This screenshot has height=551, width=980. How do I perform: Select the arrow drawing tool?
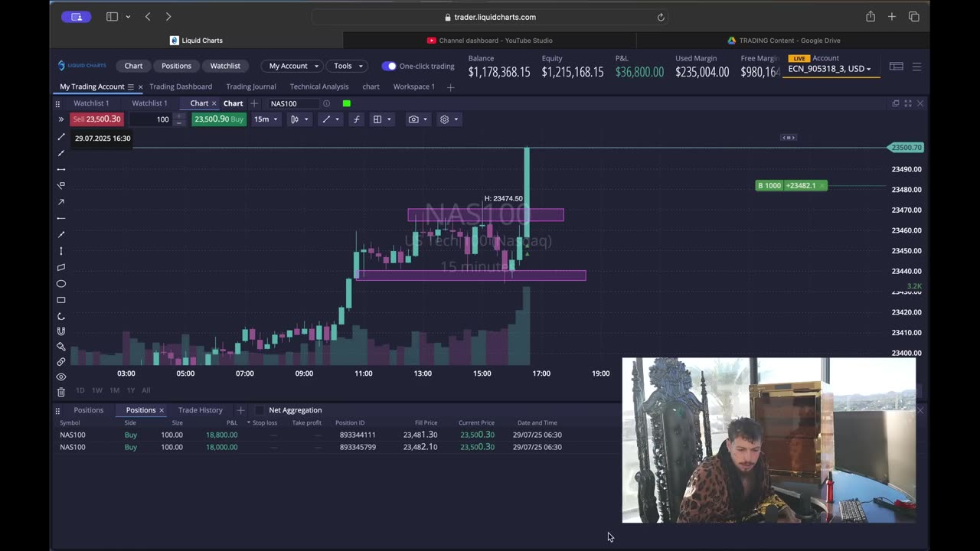pos(61,202)
